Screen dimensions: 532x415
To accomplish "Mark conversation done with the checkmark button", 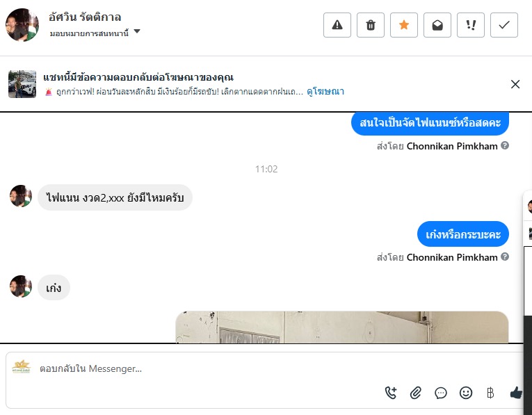I will coord(504,25).
